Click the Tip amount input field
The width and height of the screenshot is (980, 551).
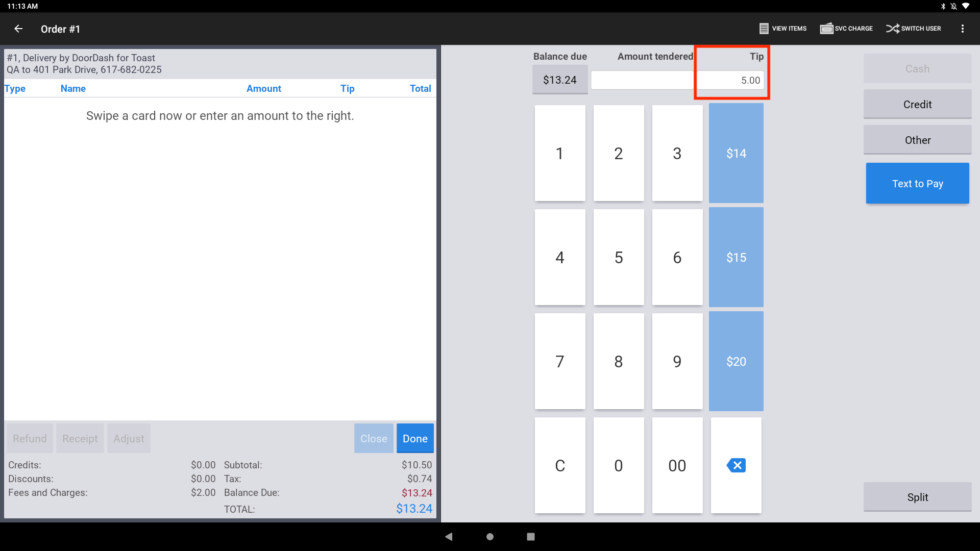[731, 80]
